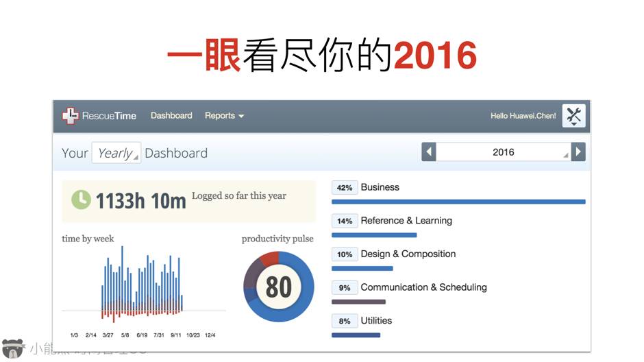This screenshot has height=362, width=644.
Task: Open the Reports dropdown menu
Action: [224, 116]
